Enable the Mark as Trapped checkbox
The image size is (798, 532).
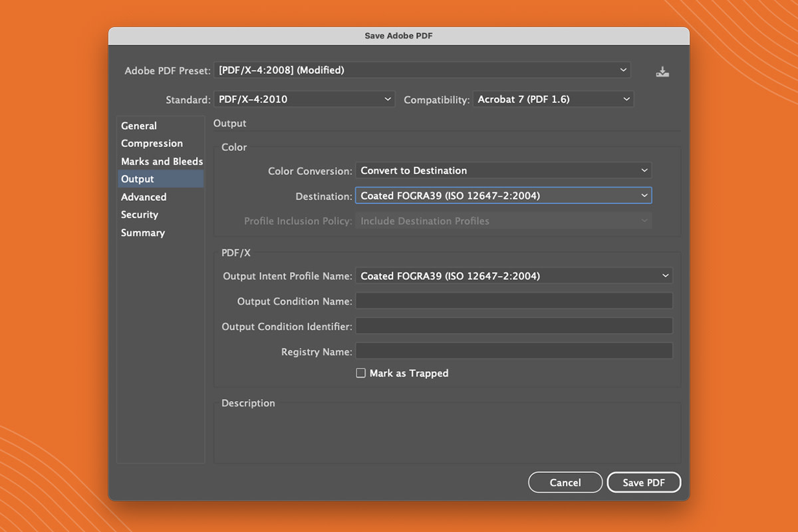coord(360,373)
